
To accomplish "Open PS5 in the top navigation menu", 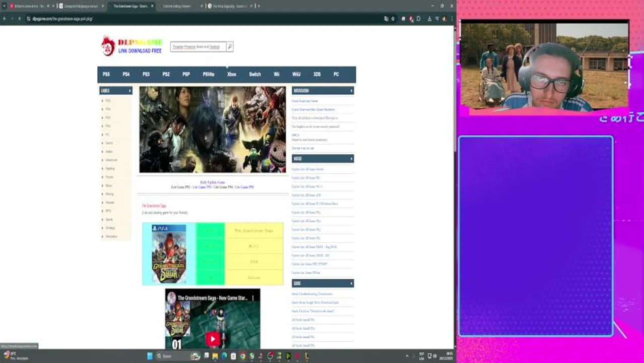I will point(106,74).
